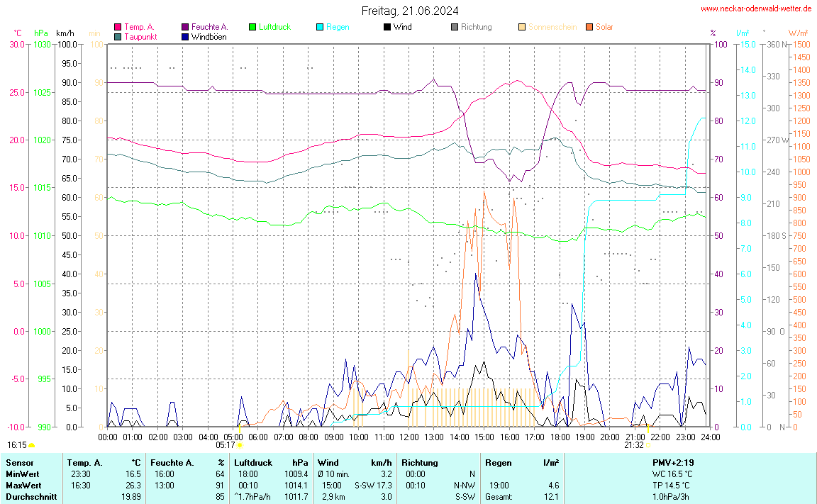
Task: Click the sunset icon at 21:32
Action: pos(648,445)
